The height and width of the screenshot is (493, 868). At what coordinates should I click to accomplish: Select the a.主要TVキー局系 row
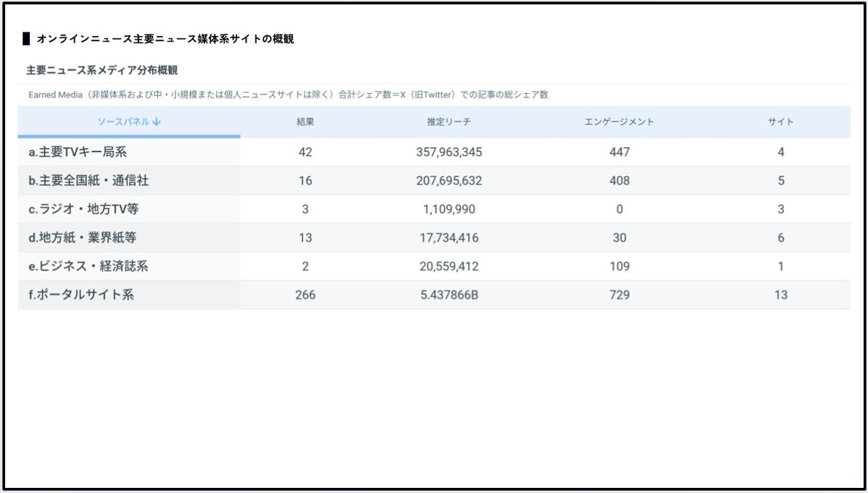(x=78, y=152)
